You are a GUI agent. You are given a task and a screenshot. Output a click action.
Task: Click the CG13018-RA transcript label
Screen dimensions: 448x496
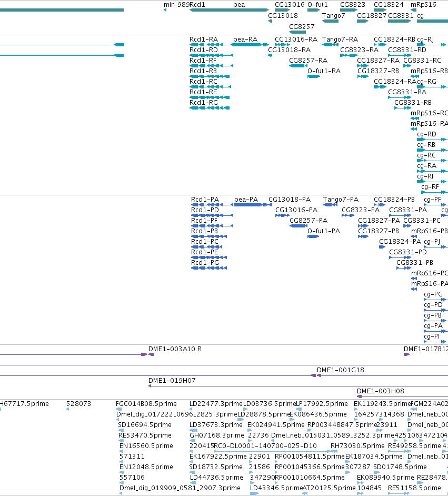[x=290, y=50]
